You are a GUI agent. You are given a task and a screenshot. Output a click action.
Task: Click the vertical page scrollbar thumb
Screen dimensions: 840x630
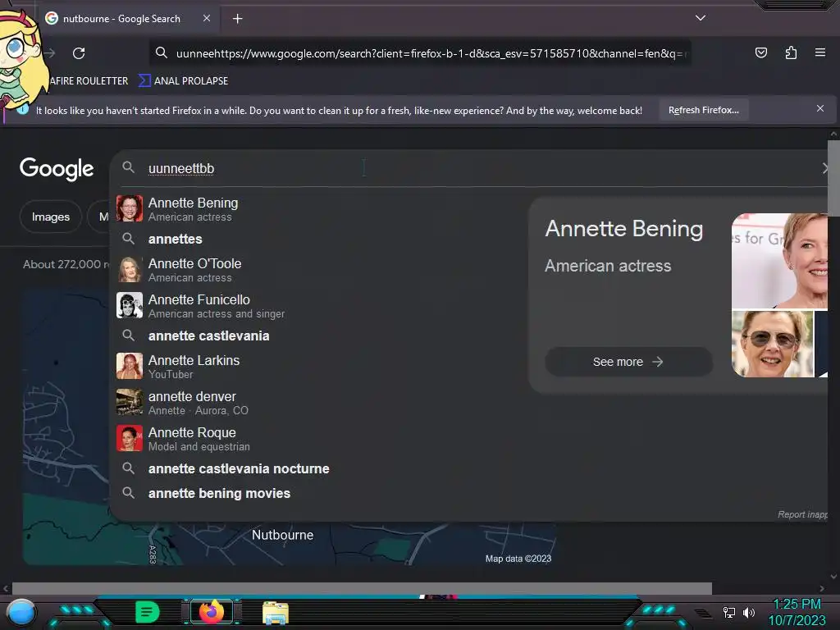(x=833, y=178)
